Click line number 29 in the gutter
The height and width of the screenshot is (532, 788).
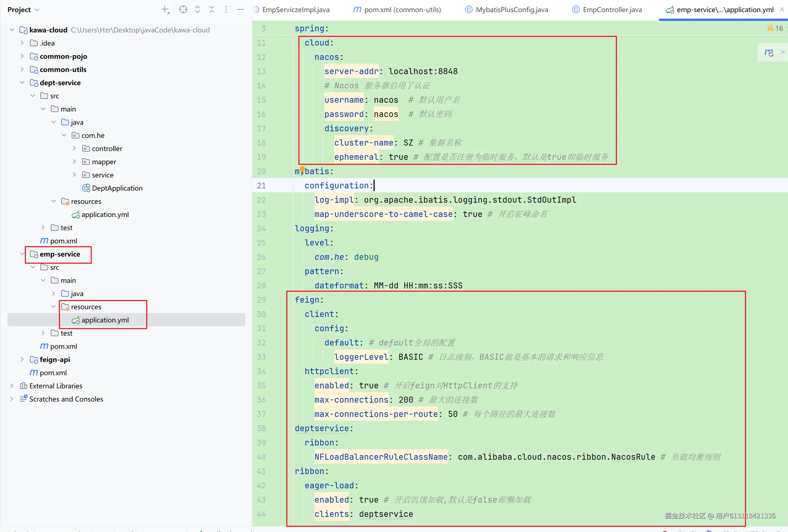261,300
